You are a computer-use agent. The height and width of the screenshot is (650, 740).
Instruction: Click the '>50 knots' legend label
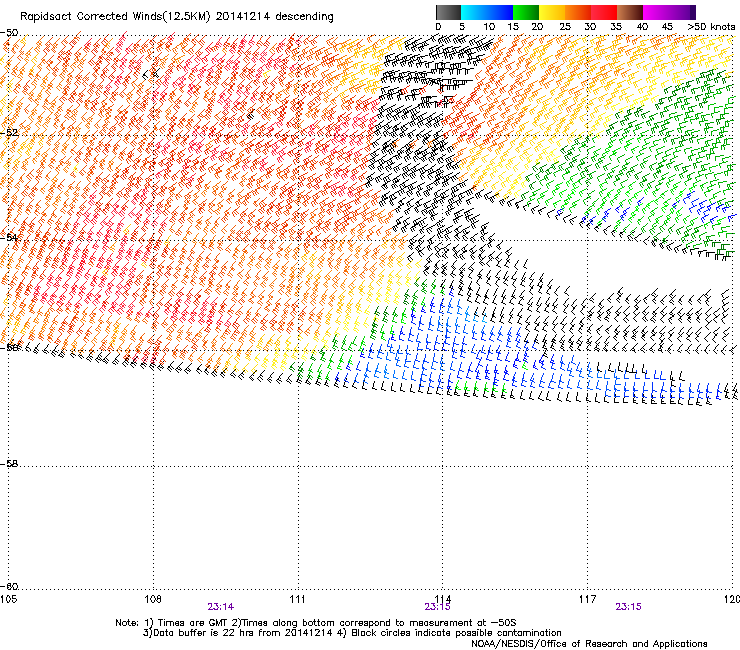point(712,27)
